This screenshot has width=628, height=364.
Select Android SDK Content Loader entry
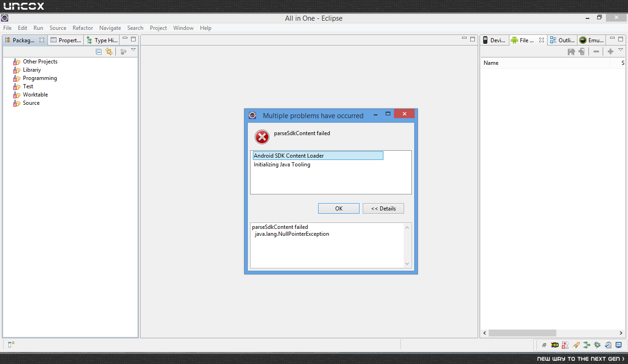tap(318, 156)
